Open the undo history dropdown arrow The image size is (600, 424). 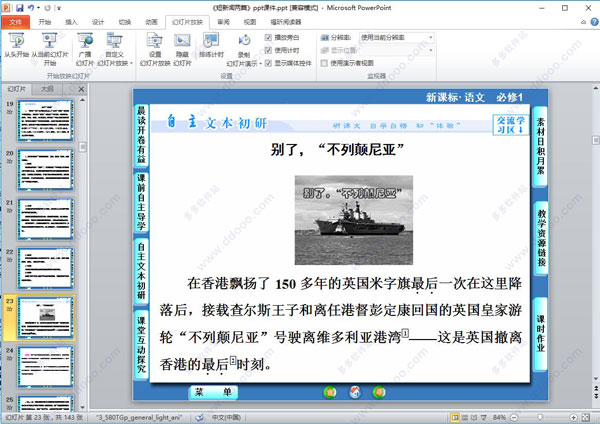point(38,8)
